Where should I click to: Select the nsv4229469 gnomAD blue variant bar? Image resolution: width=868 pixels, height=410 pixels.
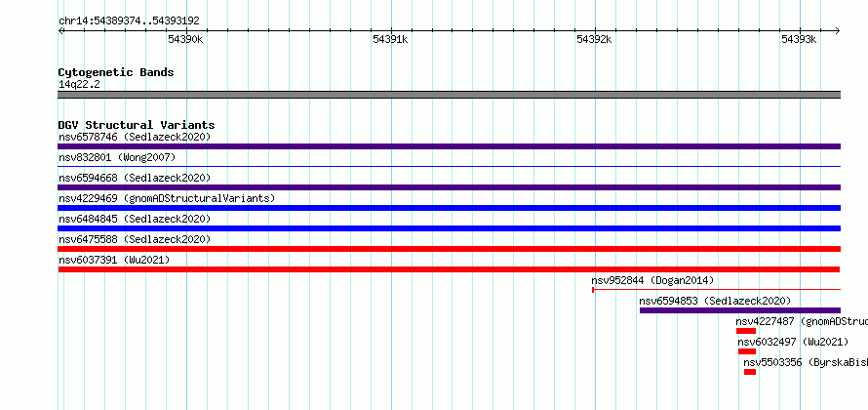(x=449, y=208)
